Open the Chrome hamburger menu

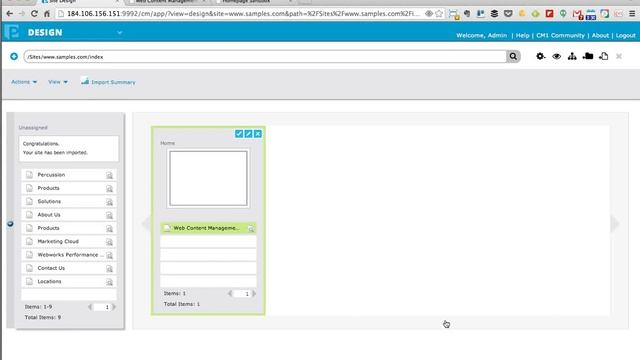coord(632,13)
